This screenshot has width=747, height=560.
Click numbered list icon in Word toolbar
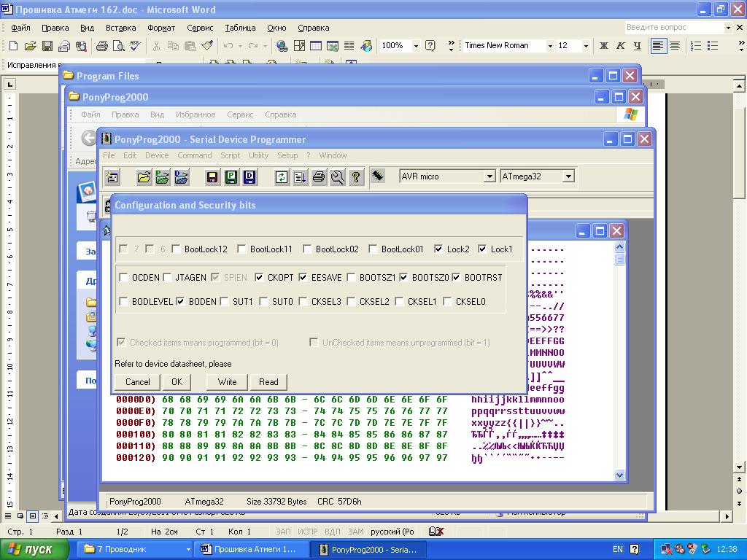(x=696, y=46)
